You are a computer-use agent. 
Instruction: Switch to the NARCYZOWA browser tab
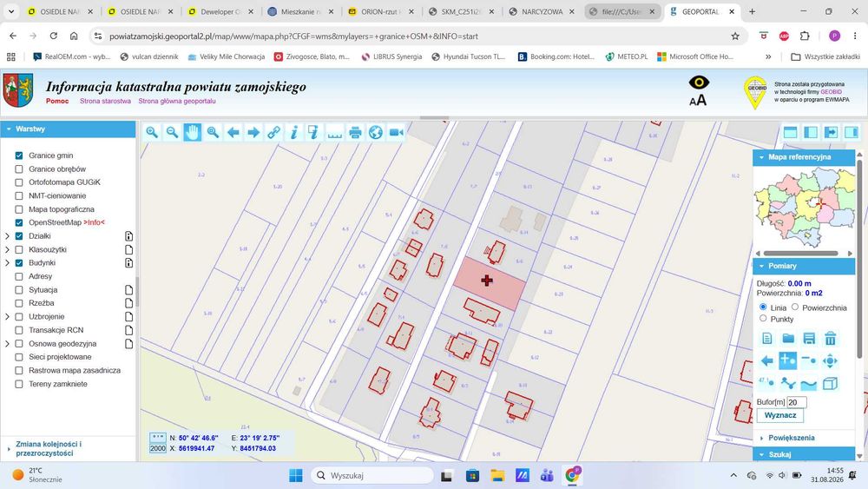point(542,11)
